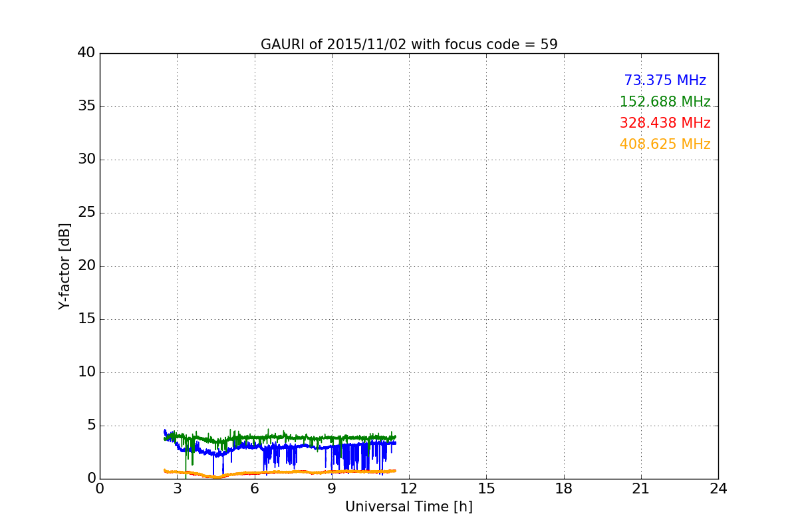Click the x-axis tick label 12

(x=409, y=488)
